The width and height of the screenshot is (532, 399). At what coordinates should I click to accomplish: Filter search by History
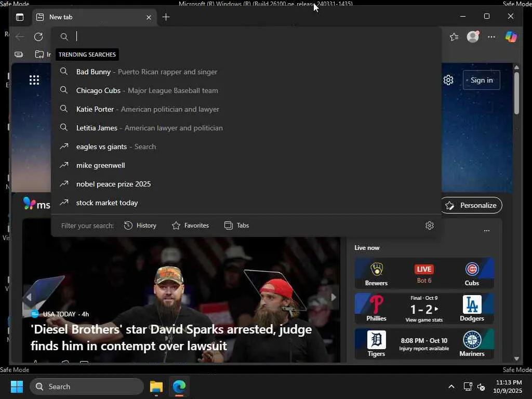point(140,225)
